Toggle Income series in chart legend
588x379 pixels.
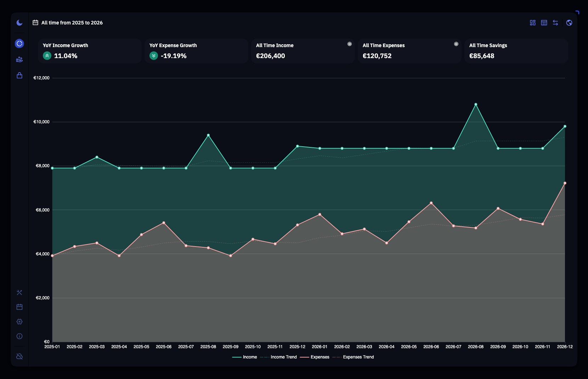tap(244, 357)
